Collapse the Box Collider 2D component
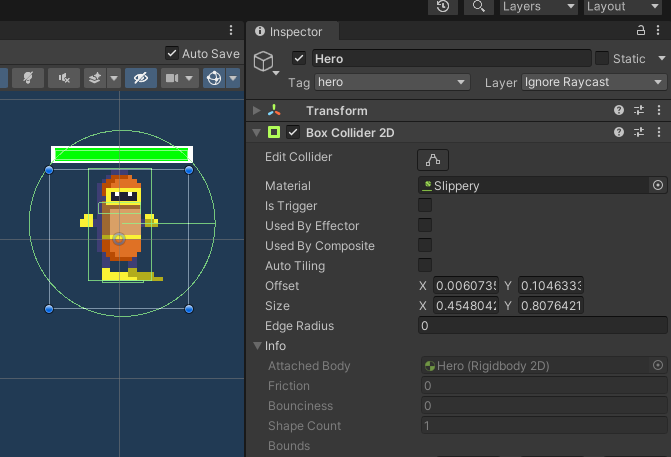Screen dimensions: 671x457 [256, 133]
